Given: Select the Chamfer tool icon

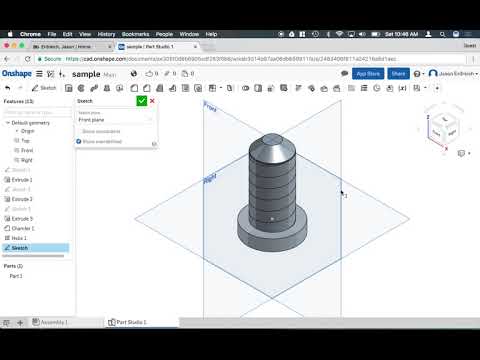Looking at the screenshot, I should 147,88.
